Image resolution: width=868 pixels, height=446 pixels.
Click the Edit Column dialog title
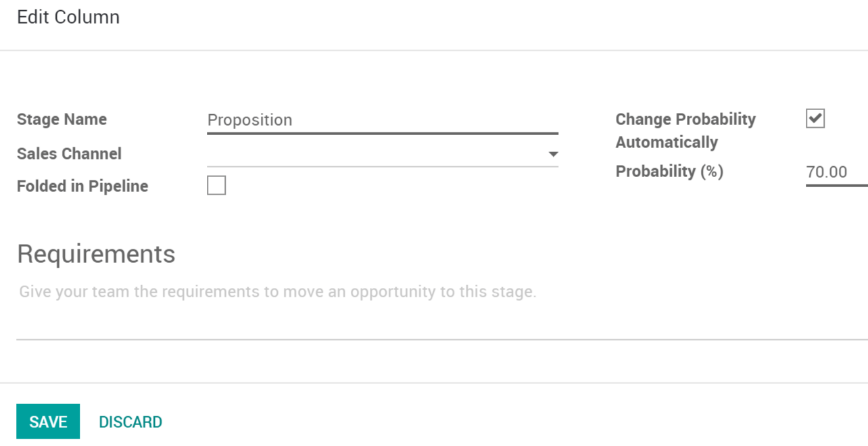click(x=68, y=17)
